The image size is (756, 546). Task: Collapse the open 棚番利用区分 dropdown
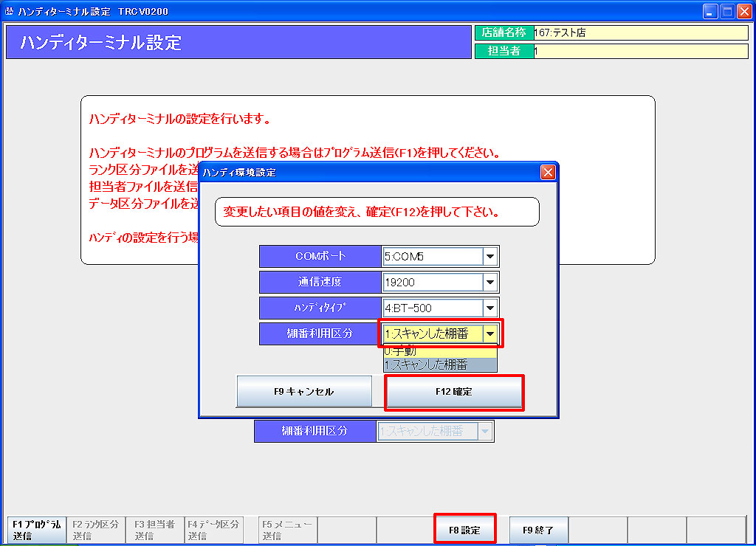click(492, 334)
